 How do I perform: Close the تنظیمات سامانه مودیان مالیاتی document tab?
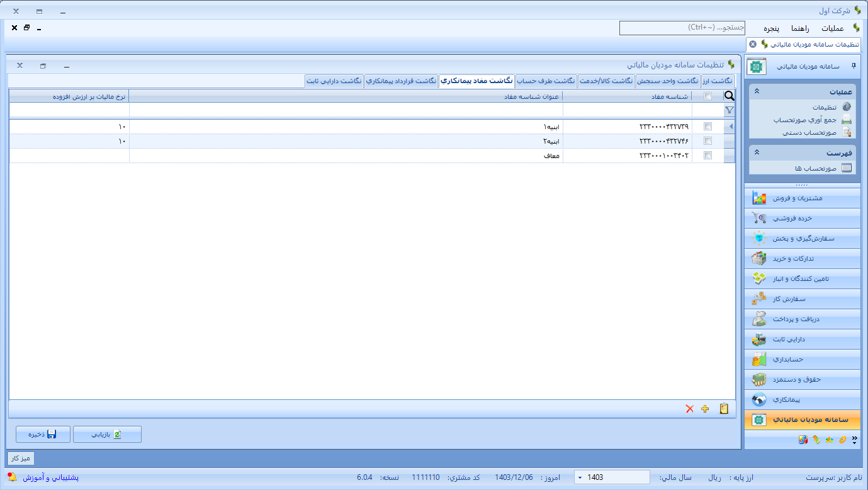(753, 44)
